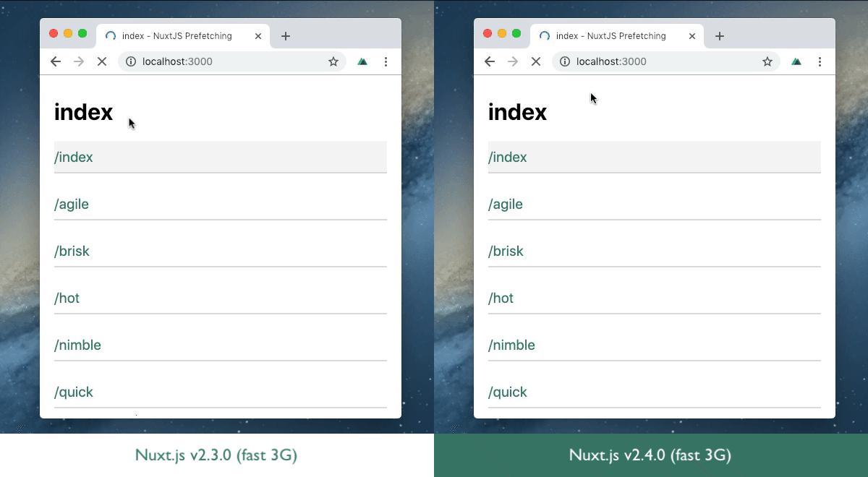Toggle the bookmark star in left address bar
This screenshot has width=868, height=477.
(333, 61)
